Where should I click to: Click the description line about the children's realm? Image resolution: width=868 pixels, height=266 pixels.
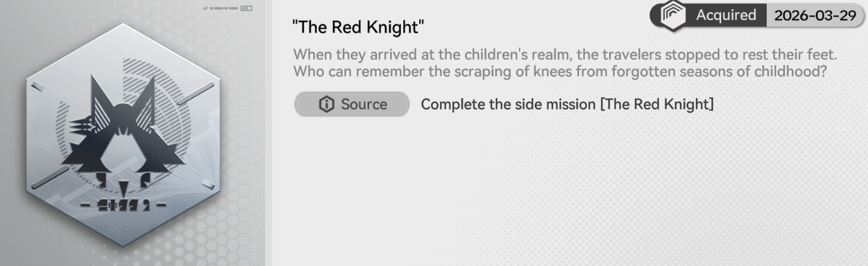coord(565,55)
